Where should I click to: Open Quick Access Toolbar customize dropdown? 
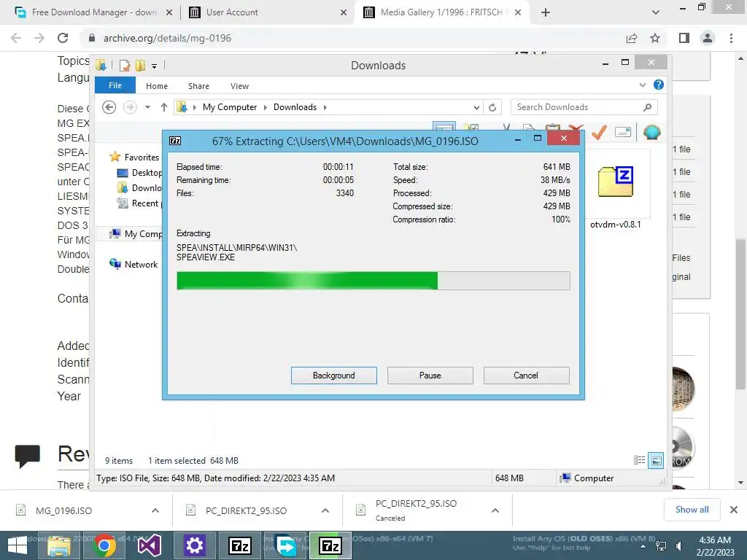155,66
